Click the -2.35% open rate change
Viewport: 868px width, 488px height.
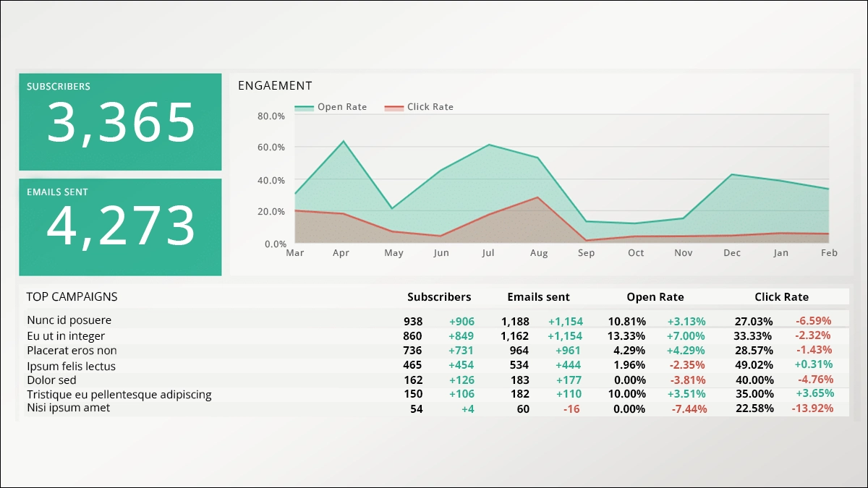pyautogui.click(x=688, y=365)
